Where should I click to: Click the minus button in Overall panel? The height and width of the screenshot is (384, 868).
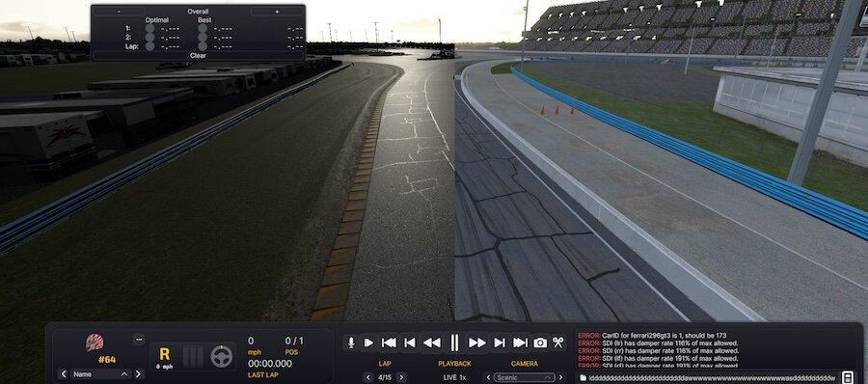pyautogui.click(x=119, y=12)
